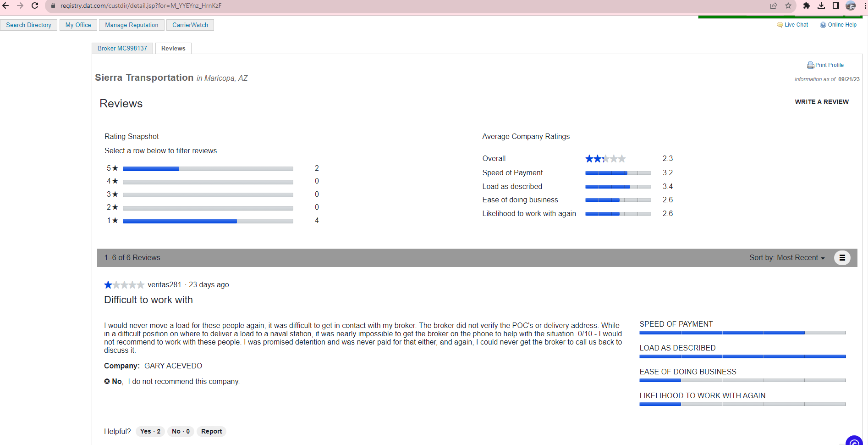
Task: Click the browser back arrow
Action: (x=6, y=6)
